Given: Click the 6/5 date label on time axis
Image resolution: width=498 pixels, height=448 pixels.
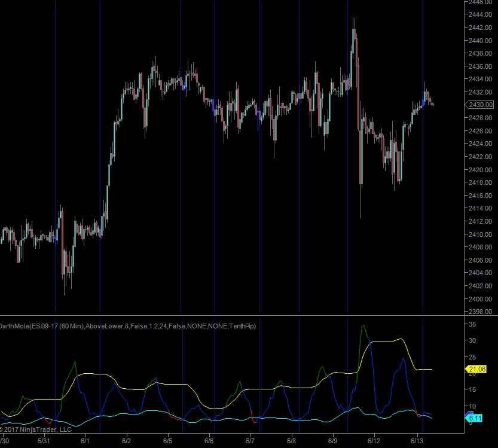Looking at the screenshot, I should [167, 441].
